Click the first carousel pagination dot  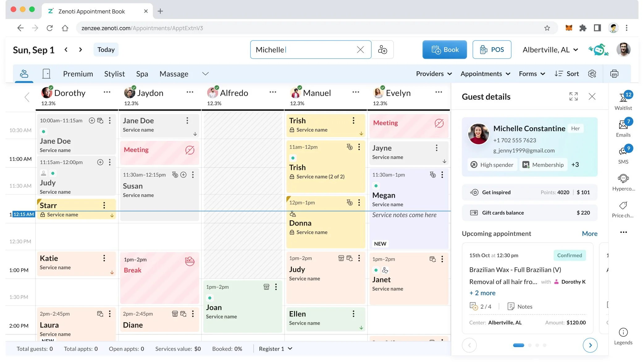coord(518,345)
